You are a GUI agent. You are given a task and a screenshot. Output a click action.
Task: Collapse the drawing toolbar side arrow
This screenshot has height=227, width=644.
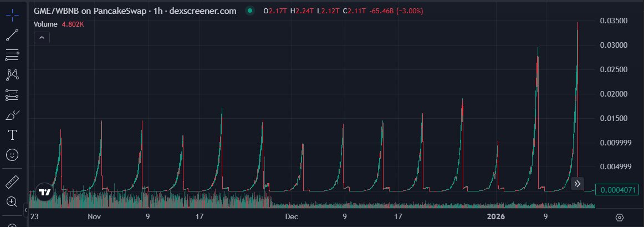click(25, 210)
